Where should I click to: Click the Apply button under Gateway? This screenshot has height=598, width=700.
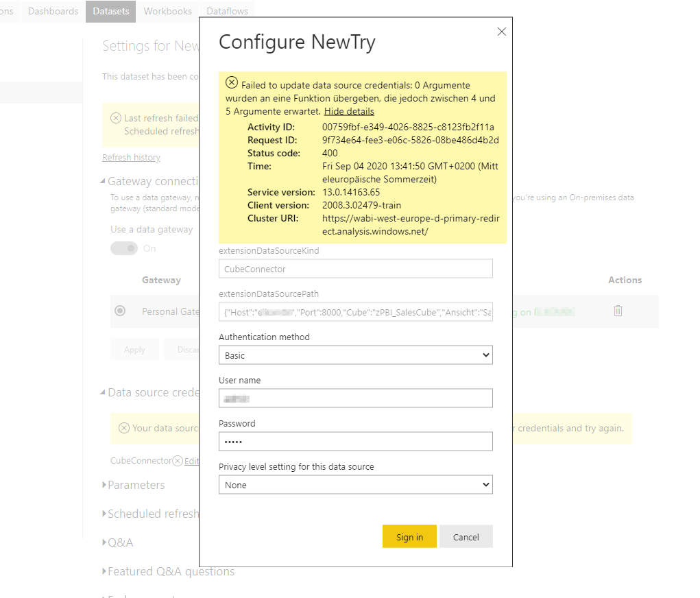(x=134, y=350)
